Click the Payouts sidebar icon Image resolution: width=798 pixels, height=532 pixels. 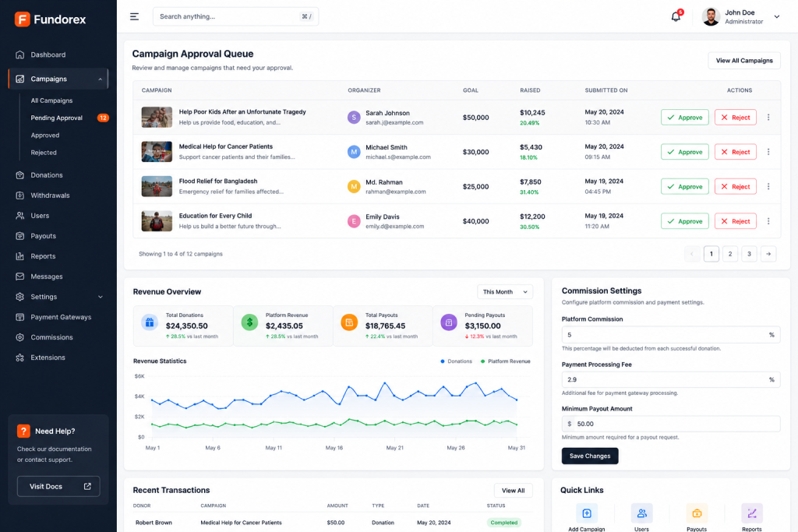coord(19,236)
